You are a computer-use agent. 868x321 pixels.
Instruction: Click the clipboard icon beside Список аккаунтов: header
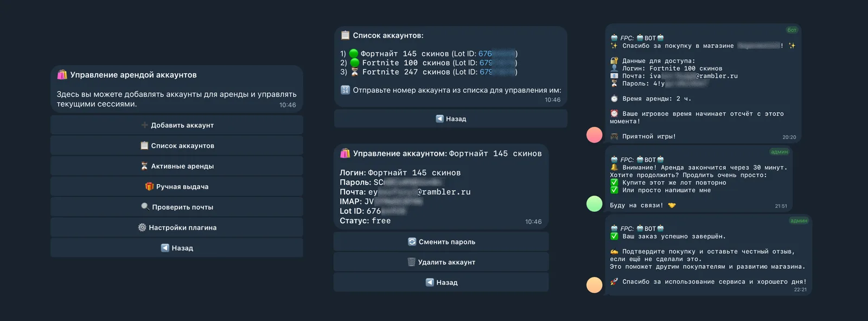[346, 35]
